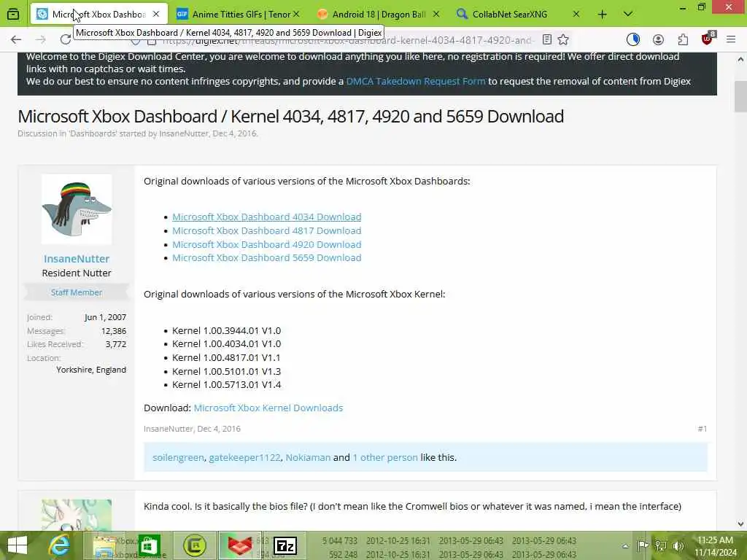
Task: Reload the current page
Action: pos(66,39)
